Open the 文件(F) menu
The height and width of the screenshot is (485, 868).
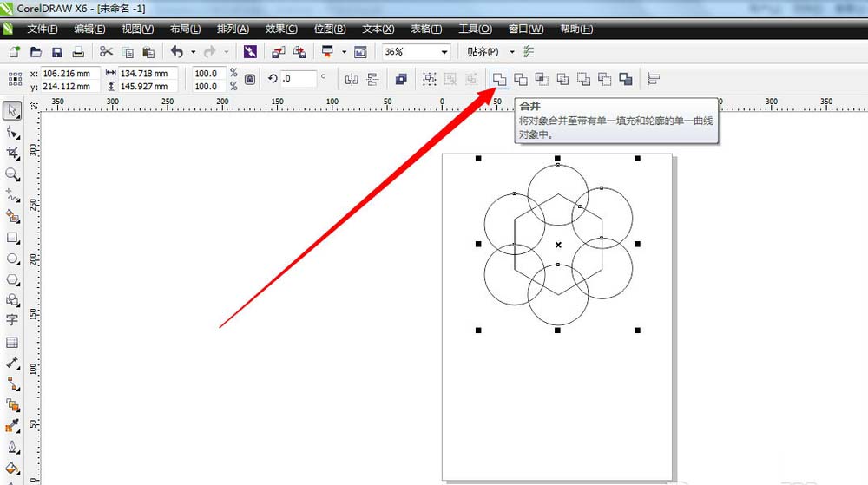(x=43, y=29)
